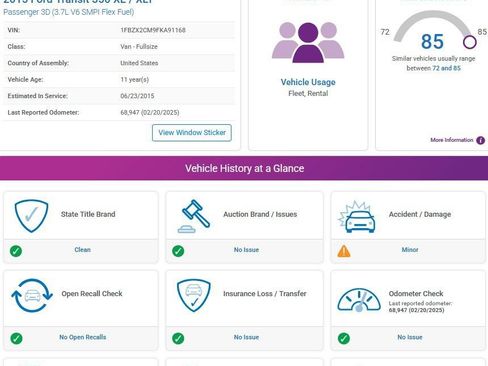
Task: Click green checkmark in Odometer Check card
Action: pyautogui.click(x=344, y=338)
